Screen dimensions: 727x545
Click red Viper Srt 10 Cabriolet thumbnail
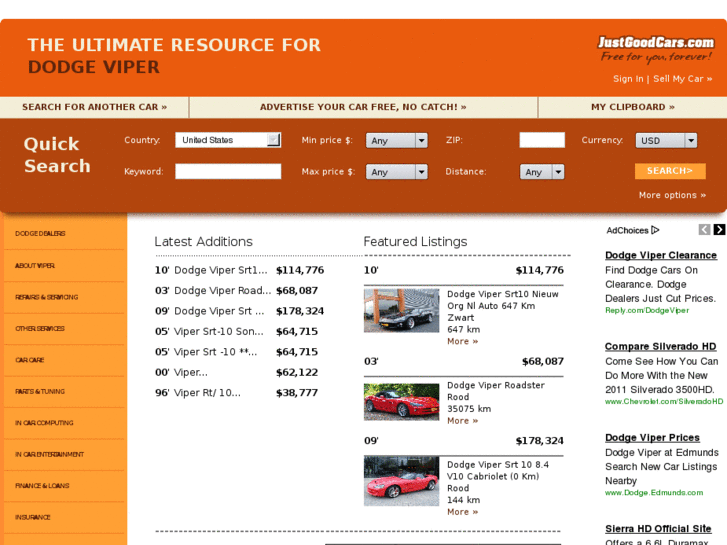coord(402,481)
